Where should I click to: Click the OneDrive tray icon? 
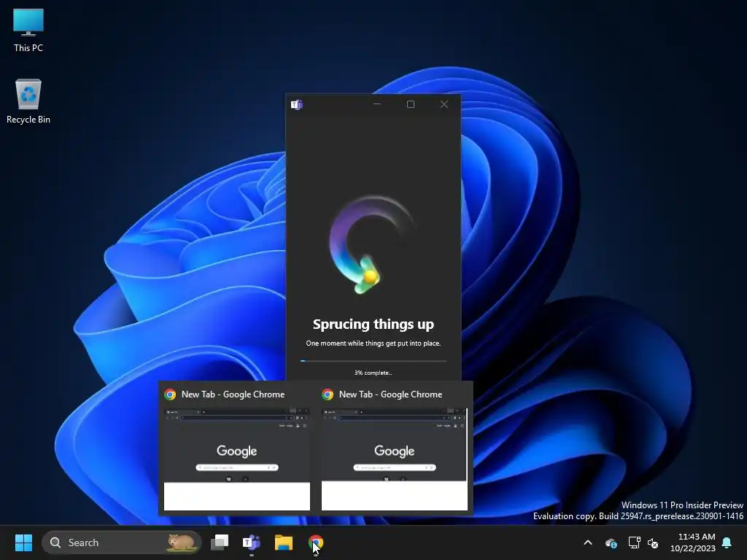click(x=611, y=542)
